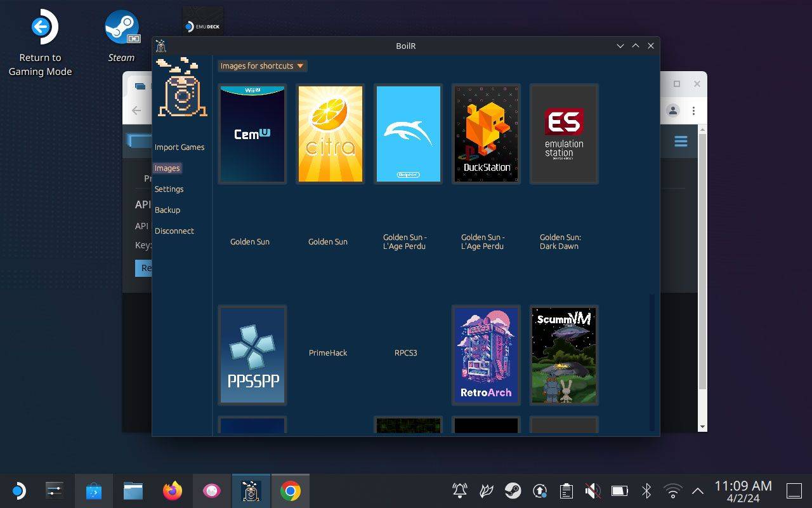The height and width of the screenshot is (508, 812).
Task: Open Chrome profile avatar icon
Action: point(673,110)
